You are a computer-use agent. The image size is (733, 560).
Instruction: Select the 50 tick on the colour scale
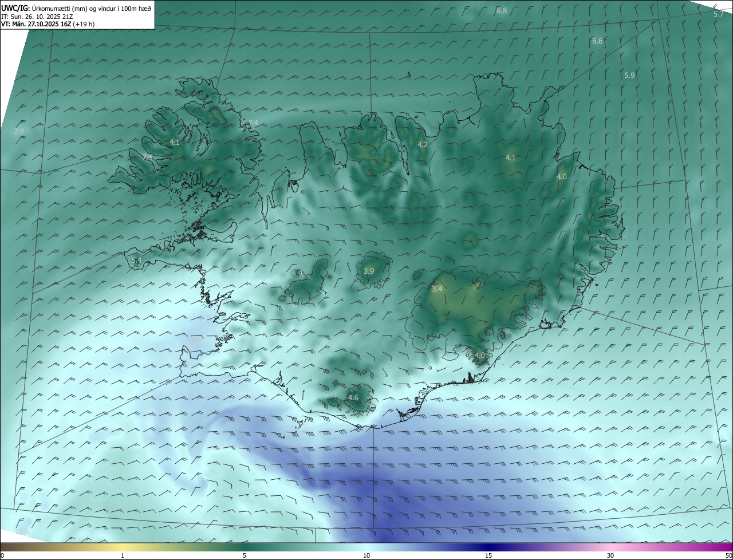728,555
